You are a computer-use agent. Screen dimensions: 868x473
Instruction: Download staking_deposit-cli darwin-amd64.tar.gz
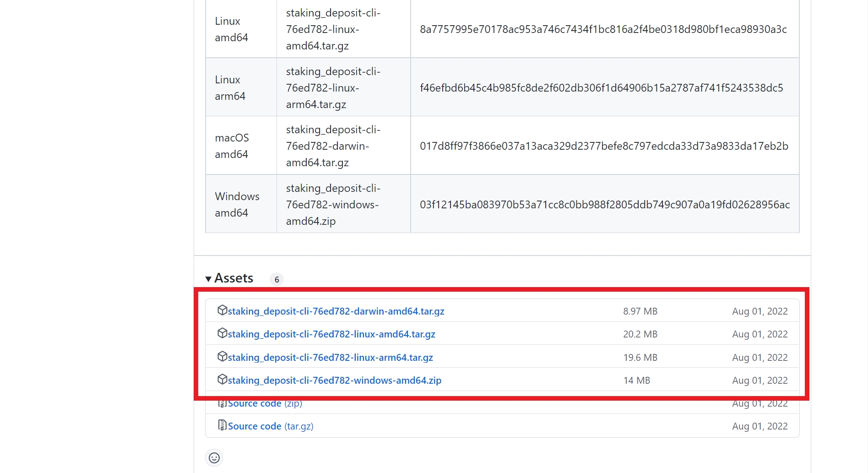[336, 311]
